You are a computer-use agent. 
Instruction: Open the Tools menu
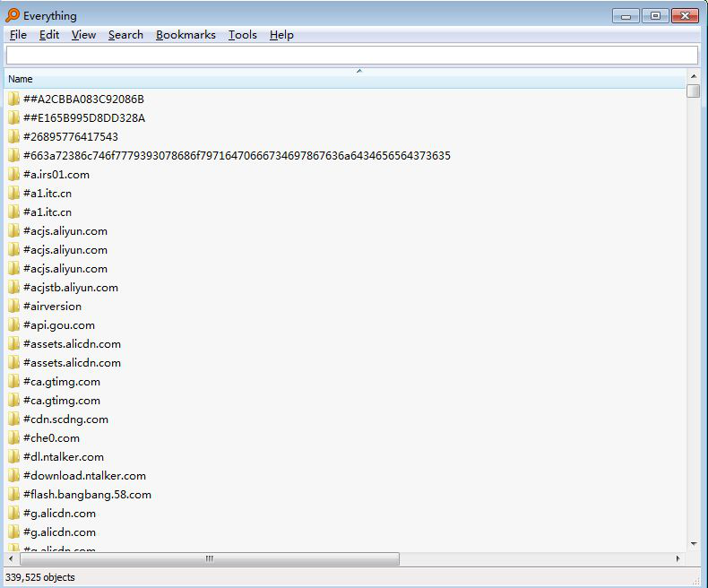(x=243, y=35)
